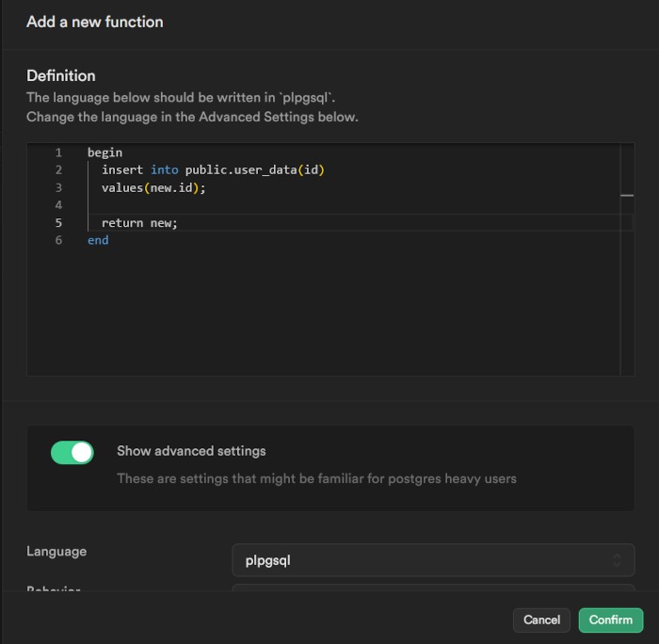Viewport: 659px width, 644px height.
Task: Click the 'Language' field label
Action: pyautogui.click(x=56, y=551)
